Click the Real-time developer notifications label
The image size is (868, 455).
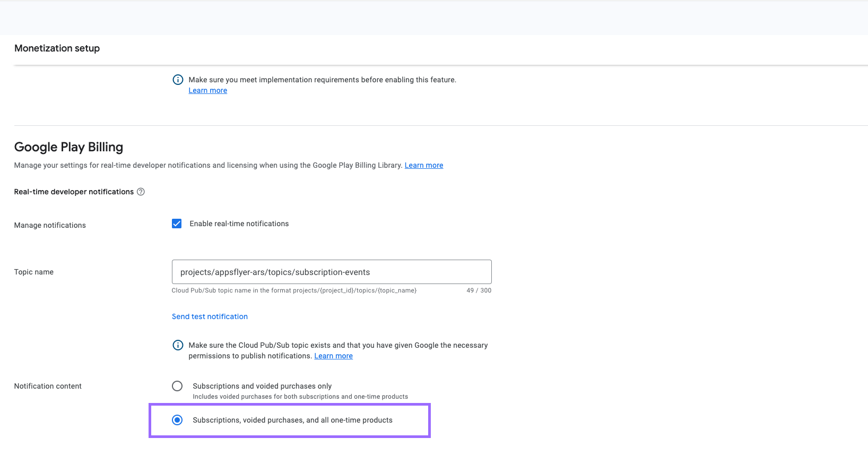(x=74, y=192)
